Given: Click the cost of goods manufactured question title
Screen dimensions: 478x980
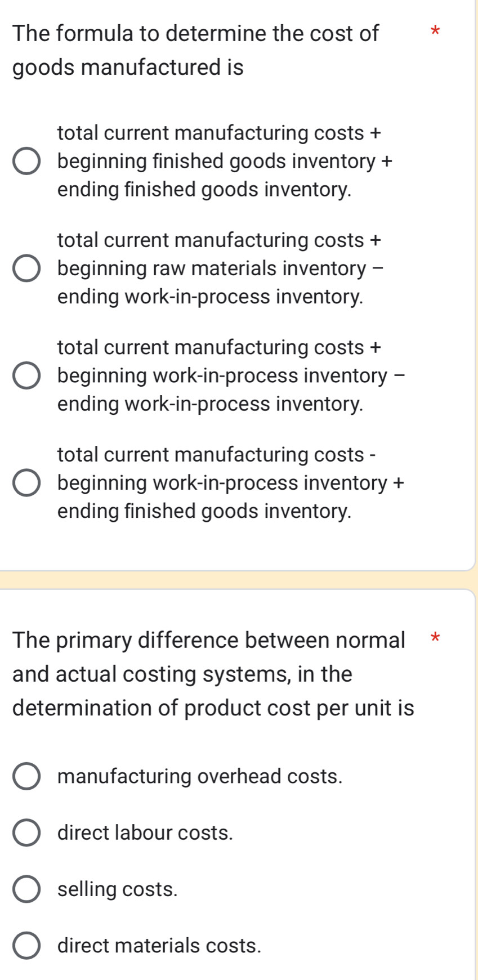Looking at the screenshot, I should (x=196, y=50).
